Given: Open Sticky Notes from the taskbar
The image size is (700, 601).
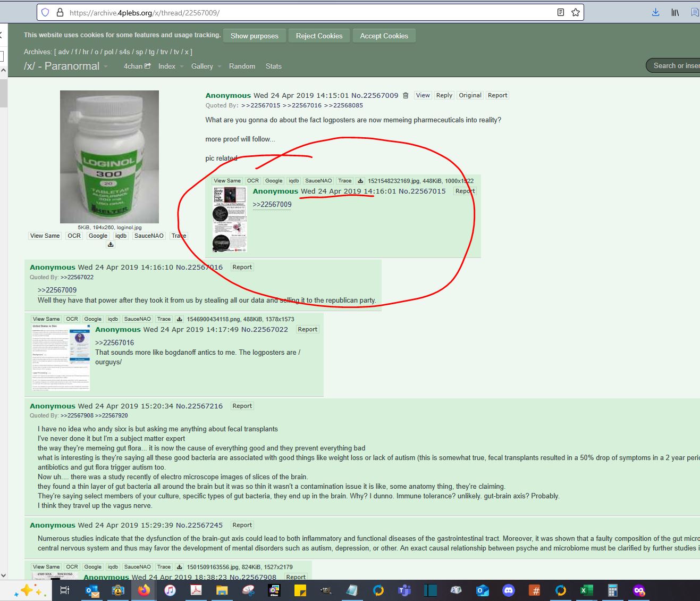Looking at the screenshot, I should pos(300,590).
